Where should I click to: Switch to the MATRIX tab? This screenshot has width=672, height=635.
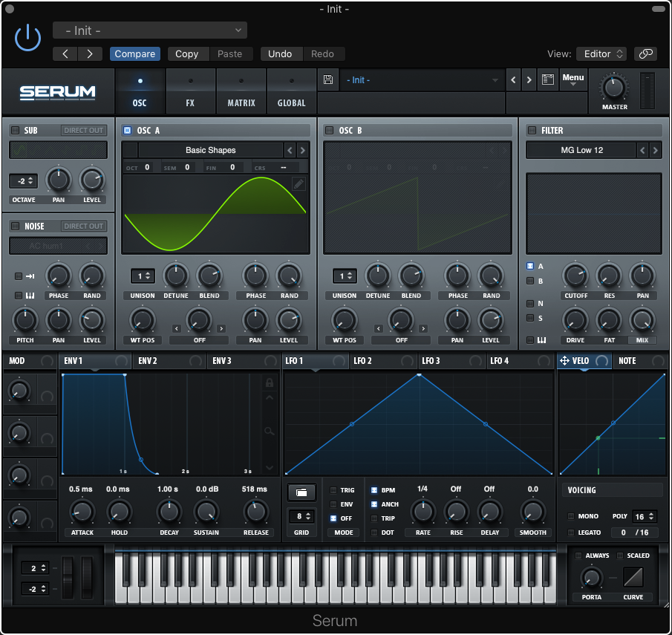(241, 92)
